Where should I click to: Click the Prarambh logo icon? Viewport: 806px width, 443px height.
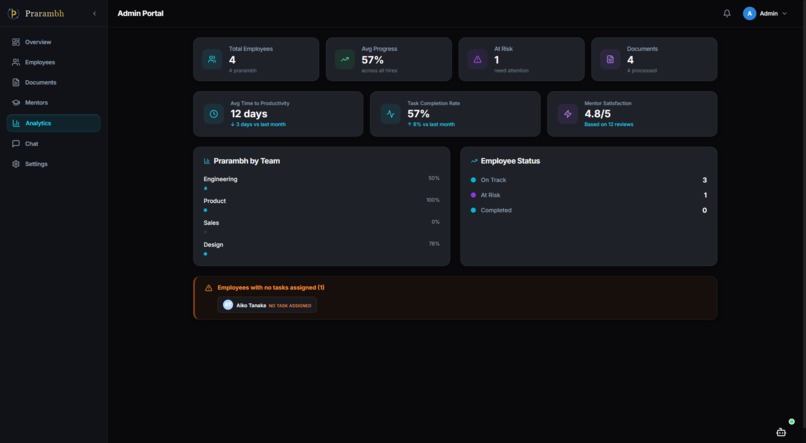click(x=13, y=13)
